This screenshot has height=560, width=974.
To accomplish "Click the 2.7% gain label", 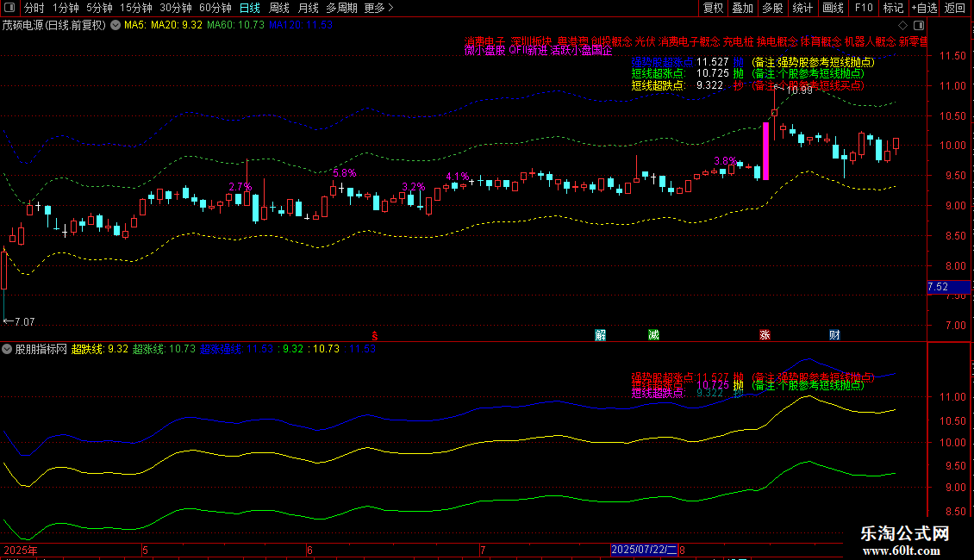I will click(x=240, y=187).
